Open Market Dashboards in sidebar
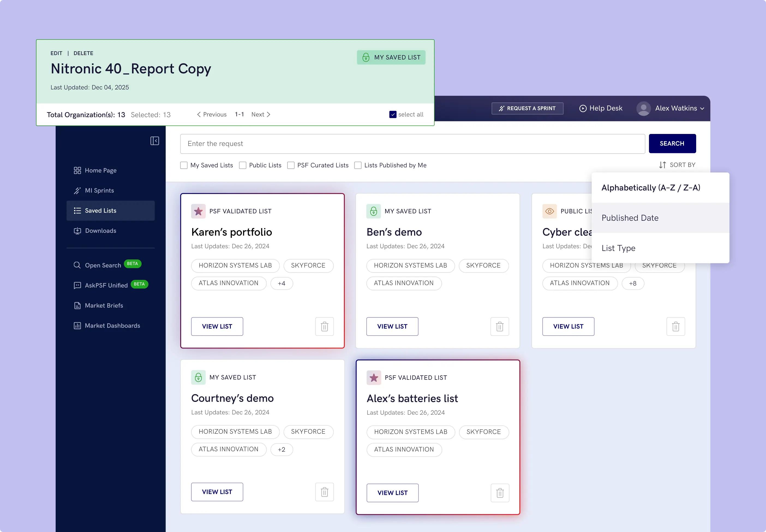766x532 pixels. point(112,326)
